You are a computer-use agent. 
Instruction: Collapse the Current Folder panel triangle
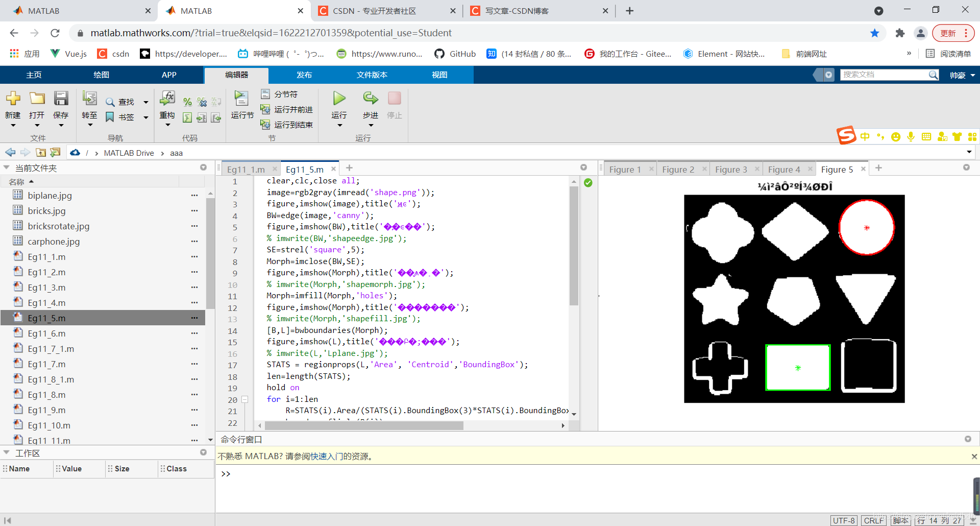point(7,168)
